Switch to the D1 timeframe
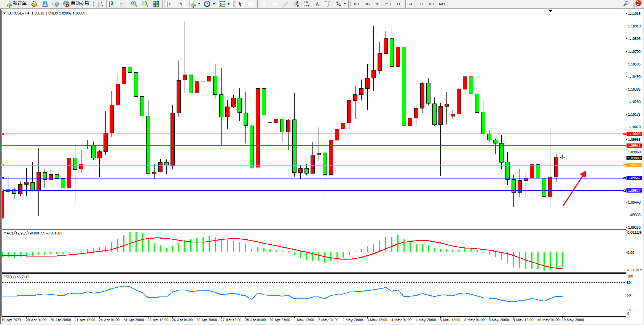 click(421, 4)
